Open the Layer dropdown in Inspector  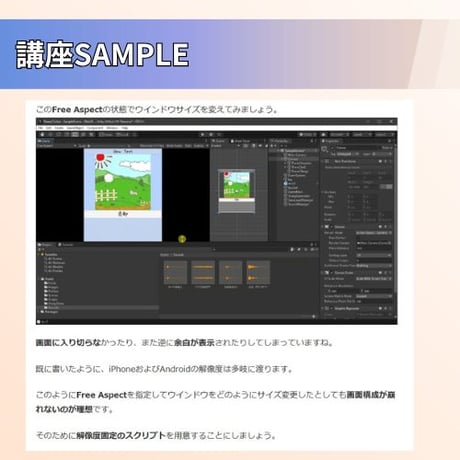(382, 154)
